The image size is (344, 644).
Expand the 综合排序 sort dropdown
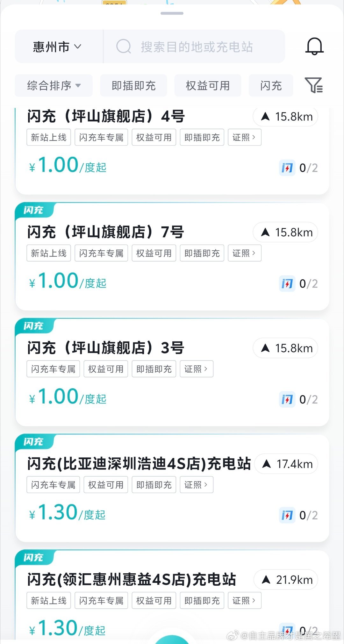54,85
